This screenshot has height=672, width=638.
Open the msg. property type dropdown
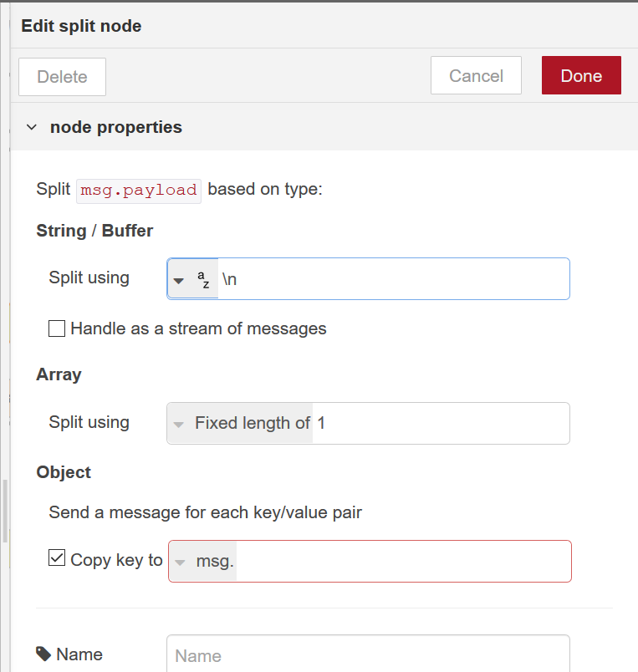click(203, 562)
